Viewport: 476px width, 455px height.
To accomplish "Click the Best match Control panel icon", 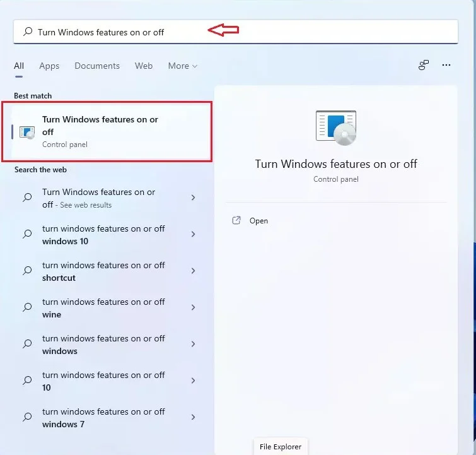I will 27,132.
